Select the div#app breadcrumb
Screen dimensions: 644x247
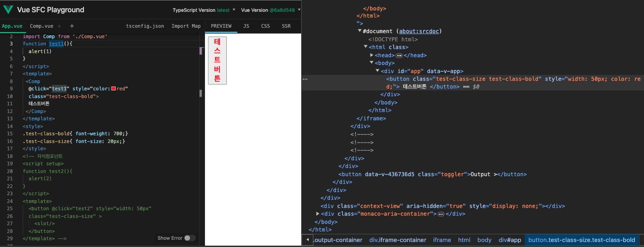coord(510,240)
